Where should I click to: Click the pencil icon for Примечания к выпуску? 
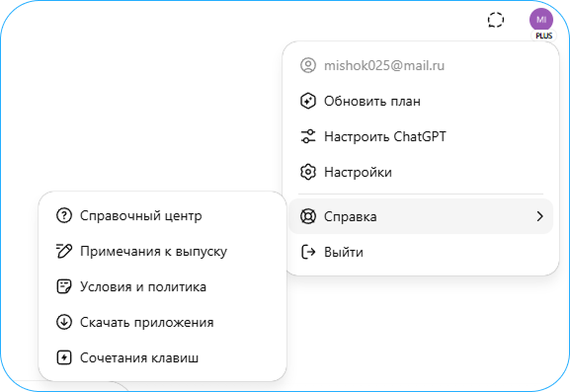pos(64,251)
